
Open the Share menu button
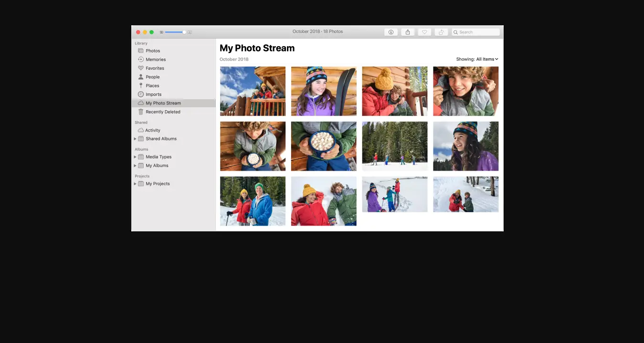408,32
